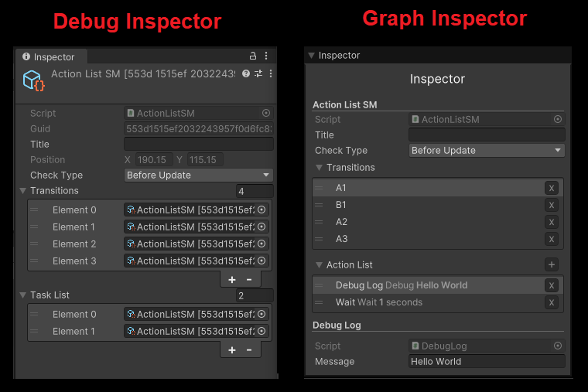Remove transition A1 with its X button
The height and width of the screenshot is (392, 588).
click(551, 188)
